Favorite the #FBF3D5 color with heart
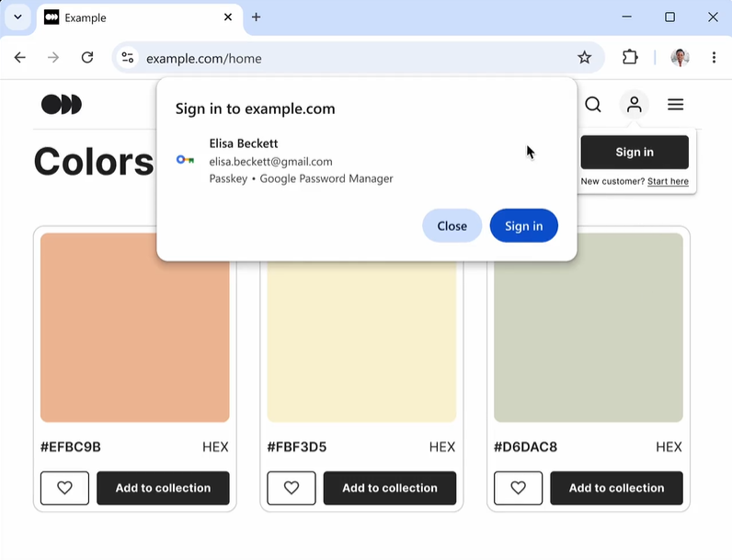The height and width of the screenshot is (560, 732). (x=292, y=488)
